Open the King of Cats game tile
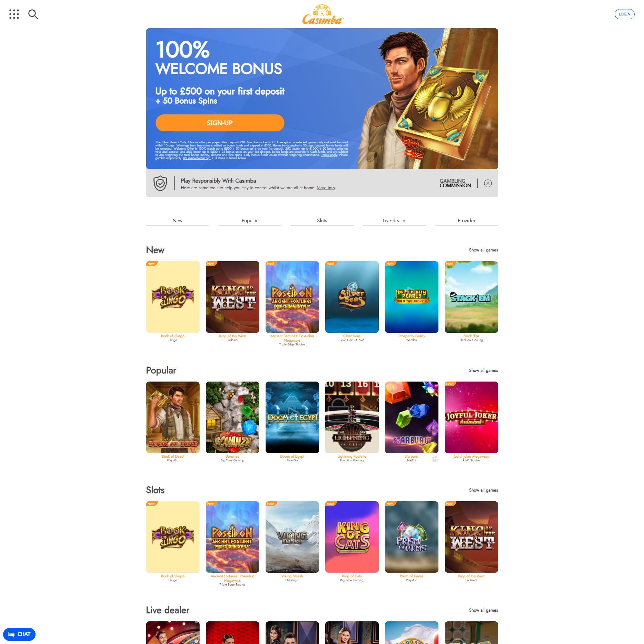Screen dimensions: 644x644 click(352, 537)
